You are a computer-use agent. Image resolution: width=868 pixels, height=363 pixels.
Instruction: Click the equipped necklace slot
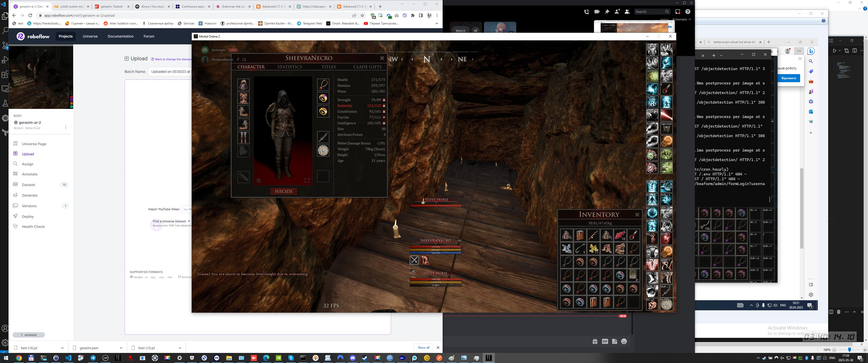323,84
